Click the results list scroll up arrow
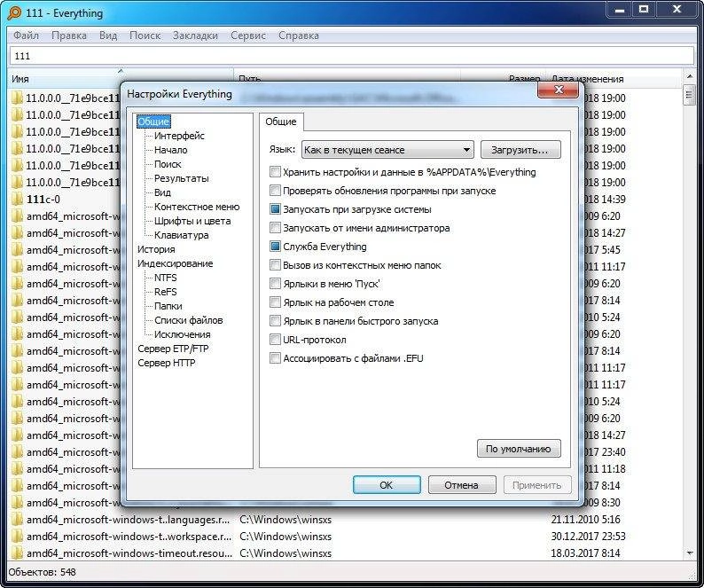The width and height of the screenshot is (704, 588). click(689, 77)
